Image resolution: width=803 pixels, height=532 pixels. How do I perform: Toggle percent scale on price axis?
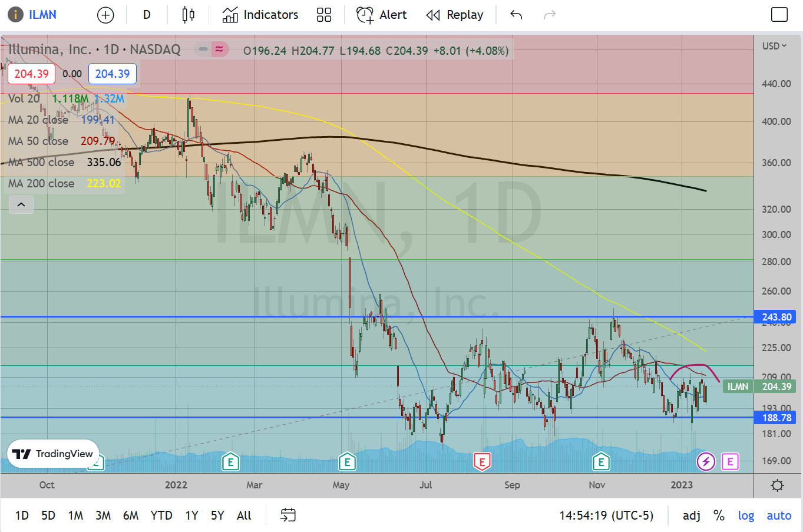click(x=719, y=516)
